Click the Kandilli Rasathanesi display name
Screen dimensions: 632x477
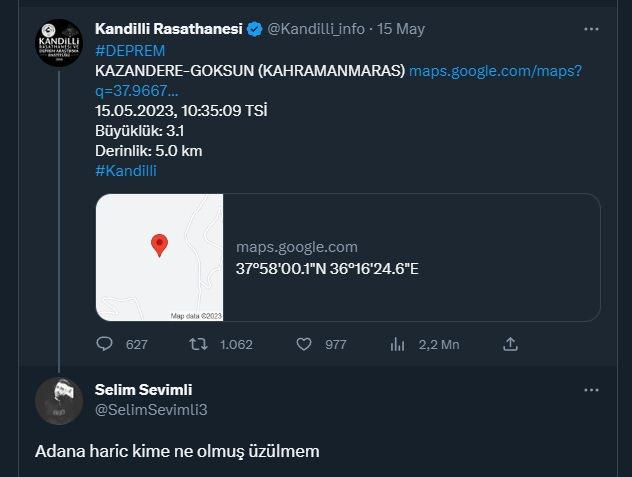pyautogui.click(x=168, y=29)
